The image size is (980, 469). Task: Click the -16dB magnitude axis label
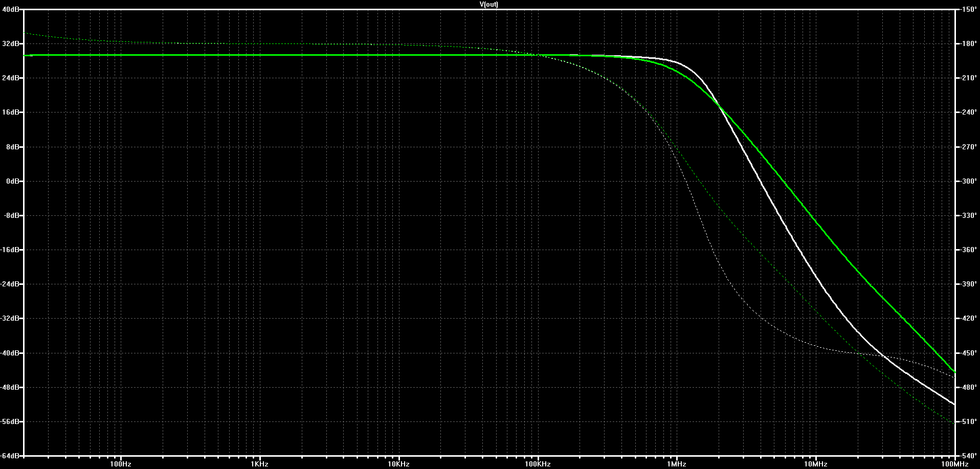coord(10,250)
